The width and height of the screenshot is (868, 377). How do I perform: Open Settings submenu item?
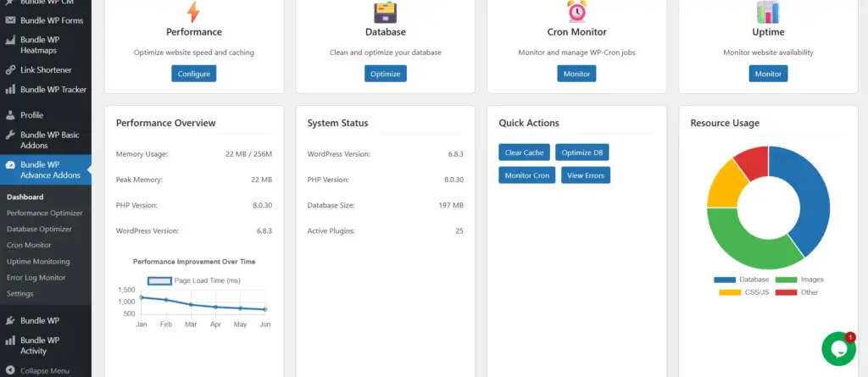click(20, 293)
